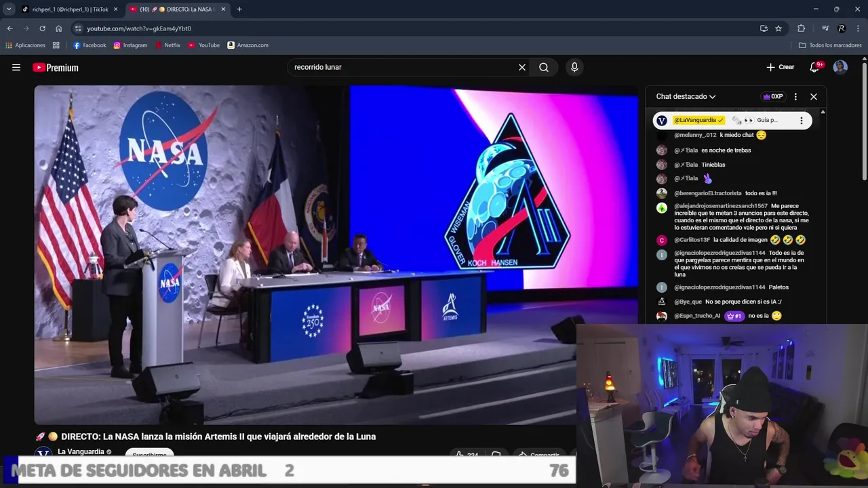Open the live chat options kebab menu
The width and height of the screenshot is (868, 488).
795,96
